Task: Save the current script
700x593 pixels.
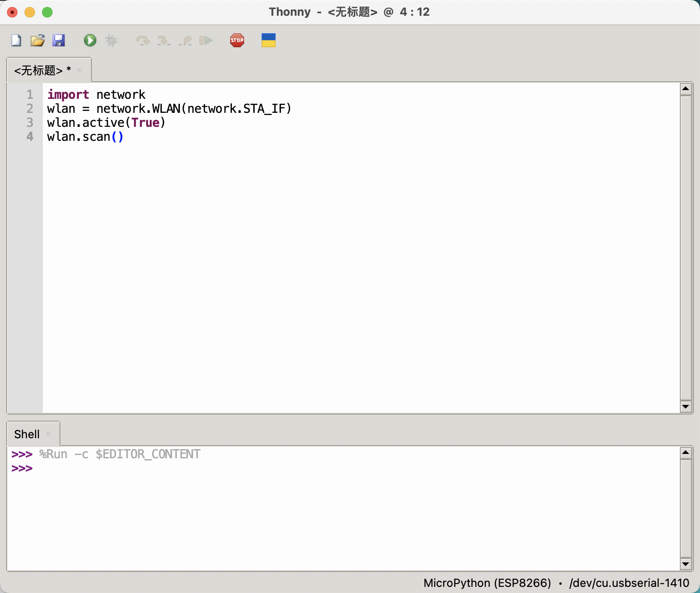Action: (x=59, y=40)
